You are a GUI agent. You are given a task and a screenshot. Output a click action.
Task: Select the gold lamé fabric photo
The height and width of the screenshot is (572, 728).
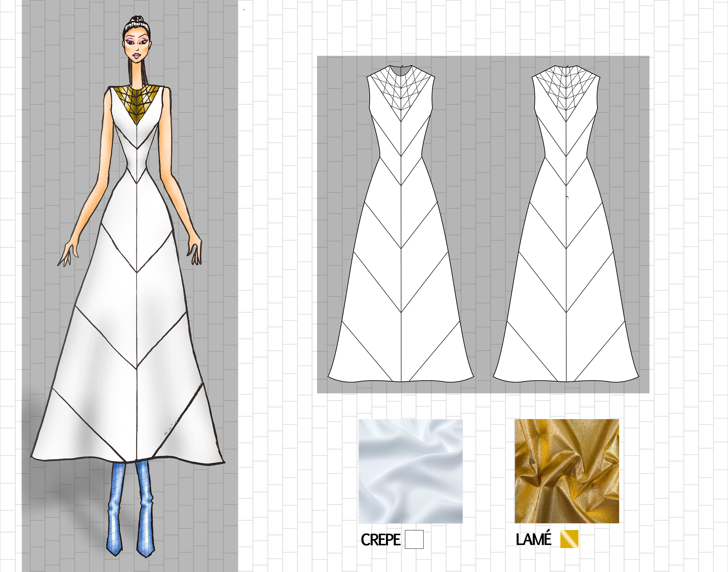pos(567,471)
